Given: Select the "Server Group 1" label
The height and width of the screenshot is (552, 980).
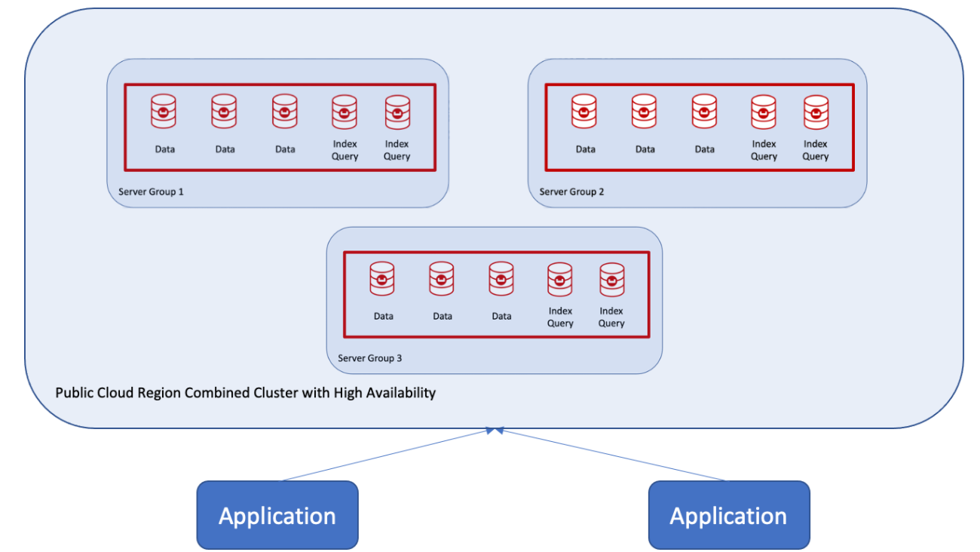Looking at the screenshot, I should click(151, 192).
